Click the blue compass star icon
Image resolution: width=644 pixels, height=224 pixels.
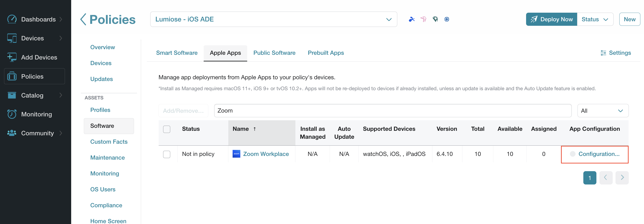point(447,19)
